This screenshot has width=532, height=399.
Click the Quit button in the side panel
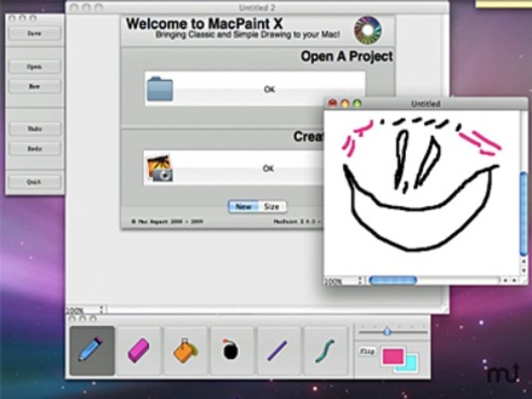(x=35, y=182)
